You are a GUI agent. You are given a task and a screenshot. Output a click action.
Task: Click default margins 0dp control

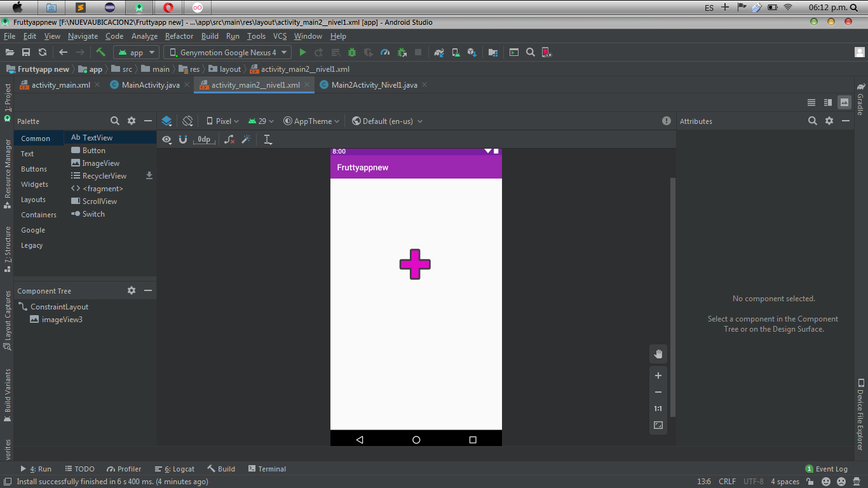(204, 139)
